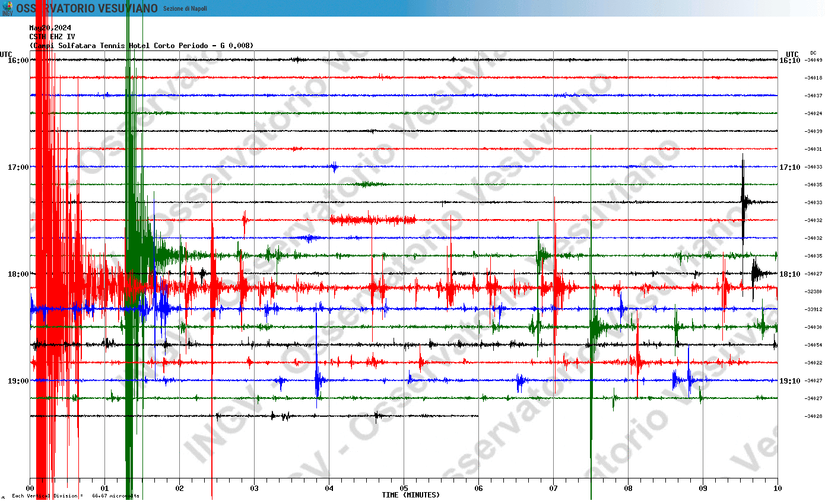Click the -34054 DC value

[814, 345]
